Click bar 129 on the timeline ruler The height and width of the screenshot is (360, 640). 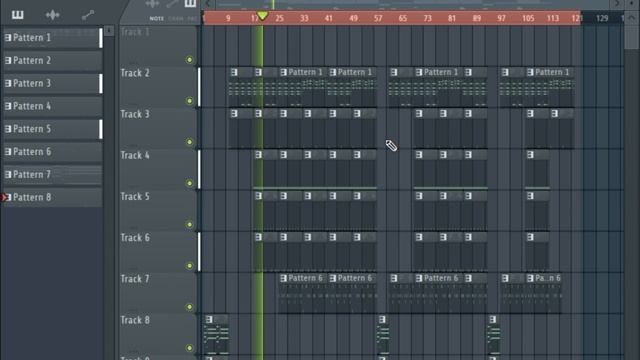pos(602,18)
